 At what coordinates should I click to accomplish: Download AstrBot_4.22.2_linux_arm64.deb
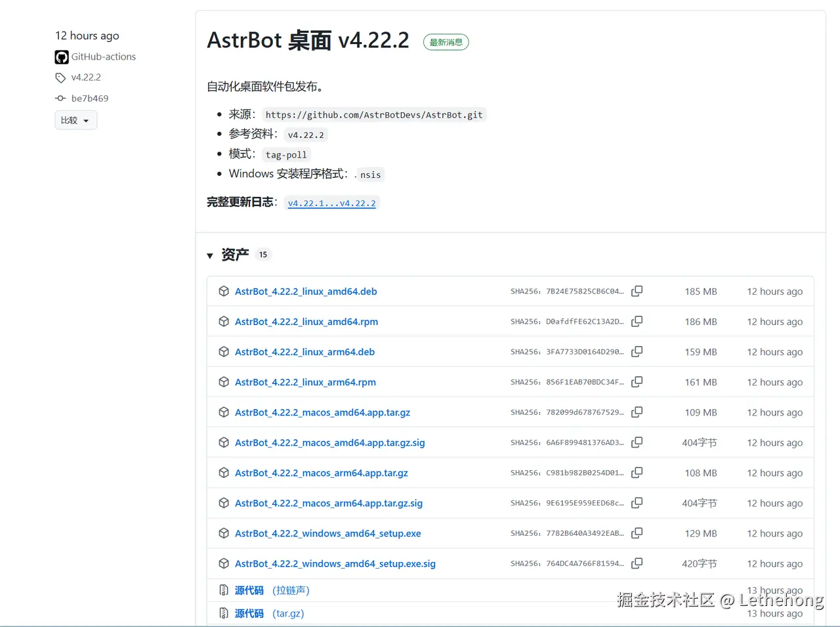[305, 351]
